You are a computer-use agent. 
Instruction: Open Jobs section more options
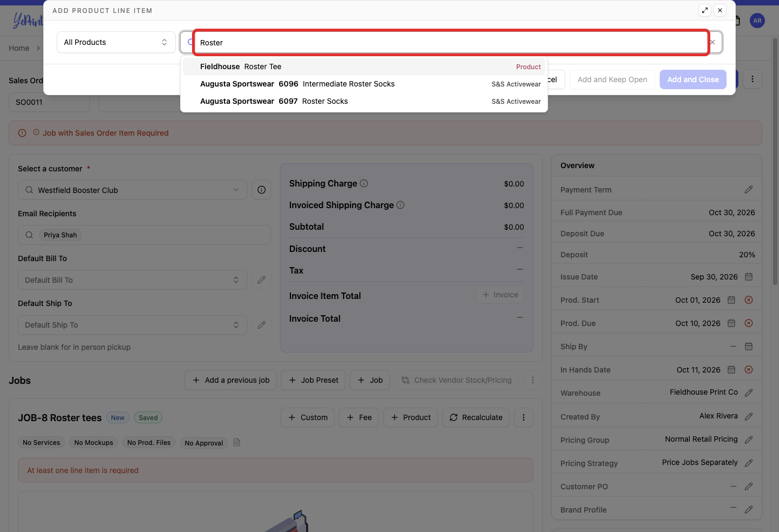tap(533, 380)
